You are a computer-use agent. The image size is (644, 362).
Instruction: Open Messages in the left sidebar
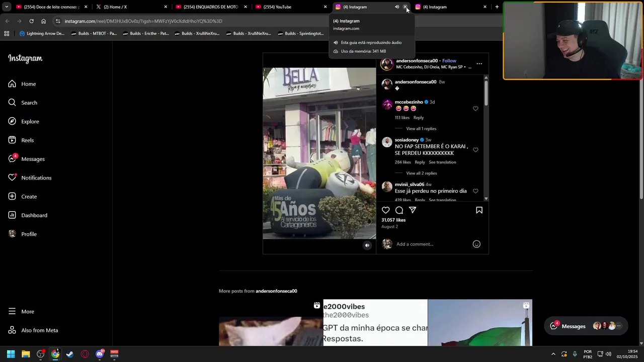click(27, 159)
